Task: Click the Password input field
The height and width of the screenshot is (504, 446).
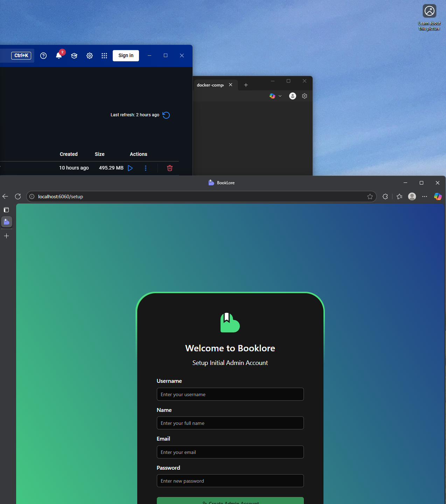Action: click(230, 481)
